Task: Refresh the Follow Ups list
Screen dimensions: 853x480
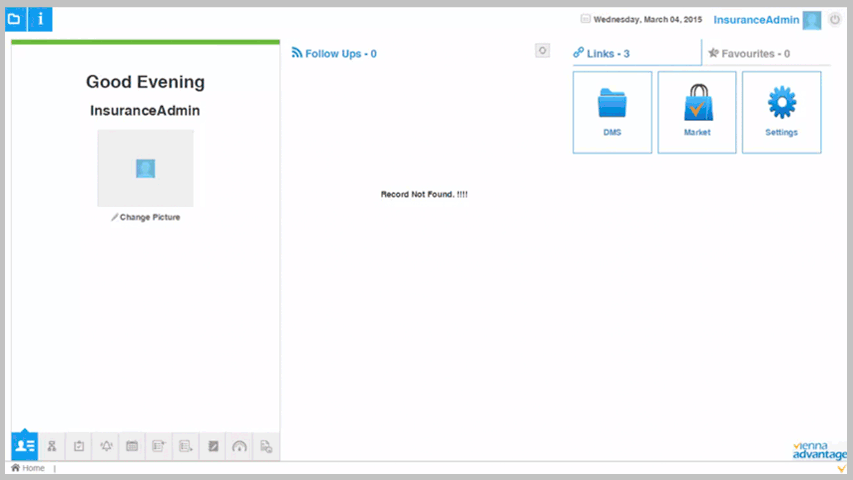Action: click(x=542, y=51)
